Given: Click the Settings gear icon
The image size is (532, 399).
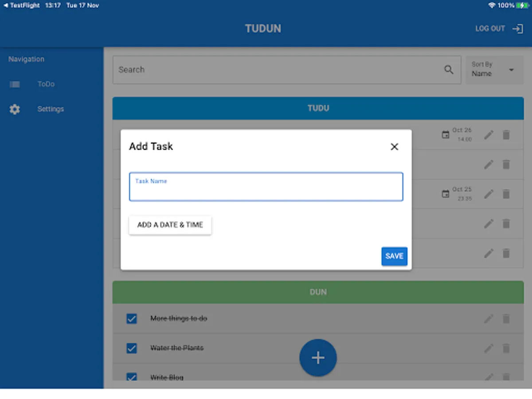Looking at the screenshot, I should click(15, 109).
